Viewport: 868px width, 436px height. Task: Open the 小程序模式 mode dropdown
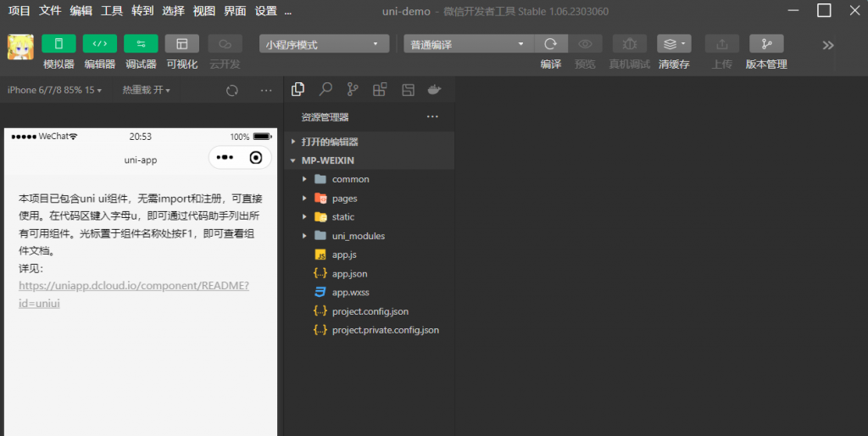(x=324, y=44)
